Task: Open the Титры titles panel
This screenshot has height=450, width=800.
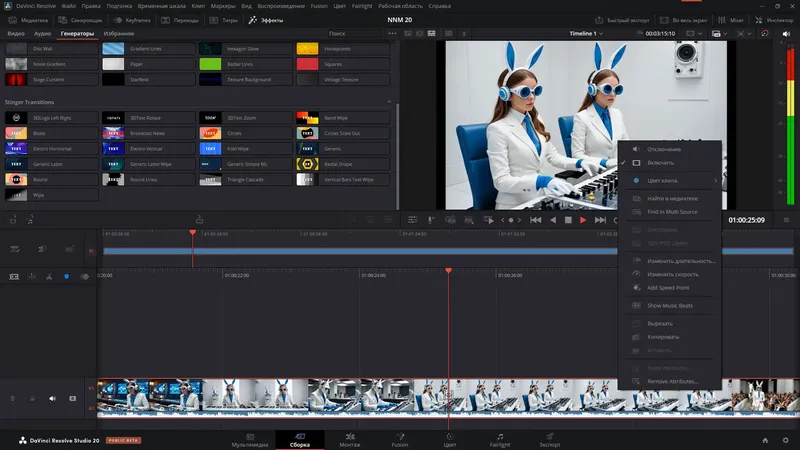Action: [x=224, y=20]
